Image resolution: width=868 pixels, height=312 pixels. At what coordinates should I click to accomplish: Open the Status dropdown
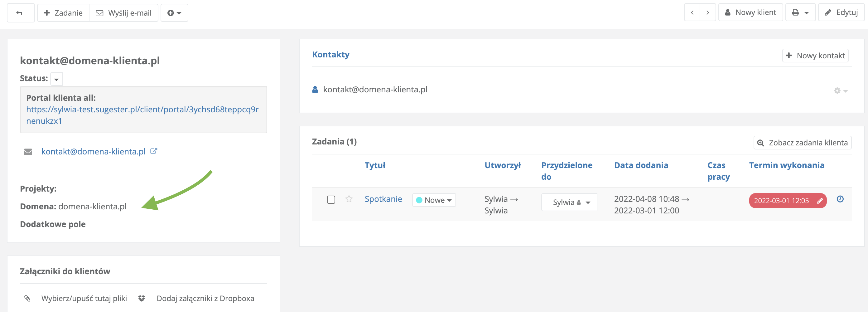tap(56, 79)
